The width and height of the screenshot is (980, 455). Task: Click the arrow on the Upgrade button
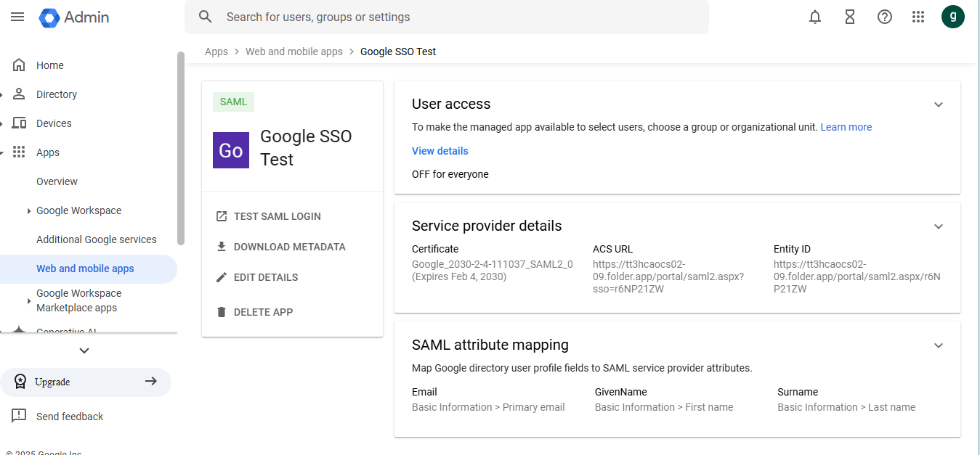tap(151, 381)
